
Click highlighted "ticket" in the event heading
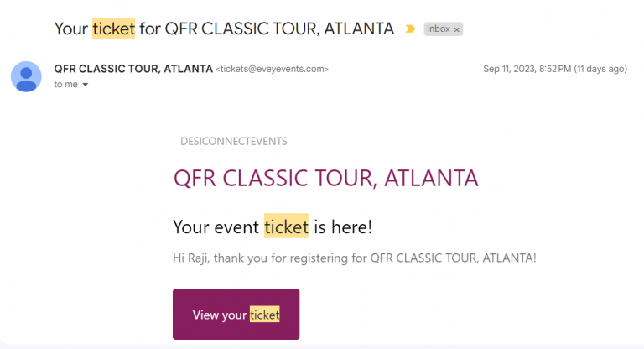(286, 227)
